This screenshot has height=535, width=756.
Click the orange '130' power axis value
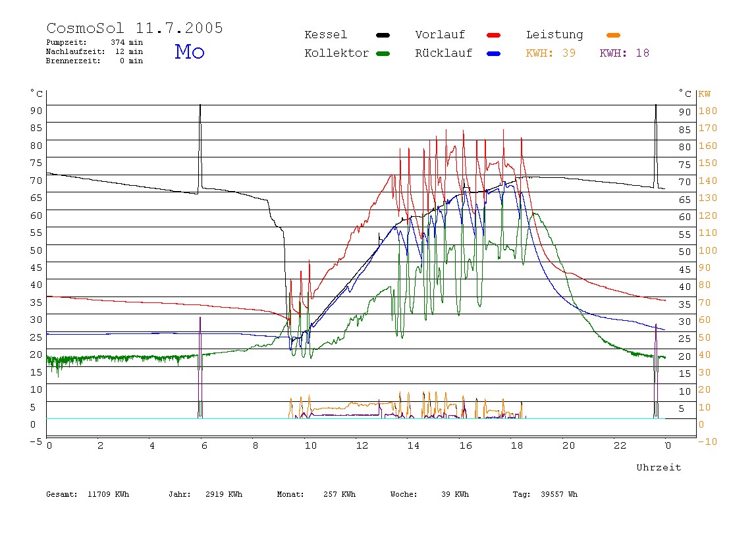click(x=707, y=198)
